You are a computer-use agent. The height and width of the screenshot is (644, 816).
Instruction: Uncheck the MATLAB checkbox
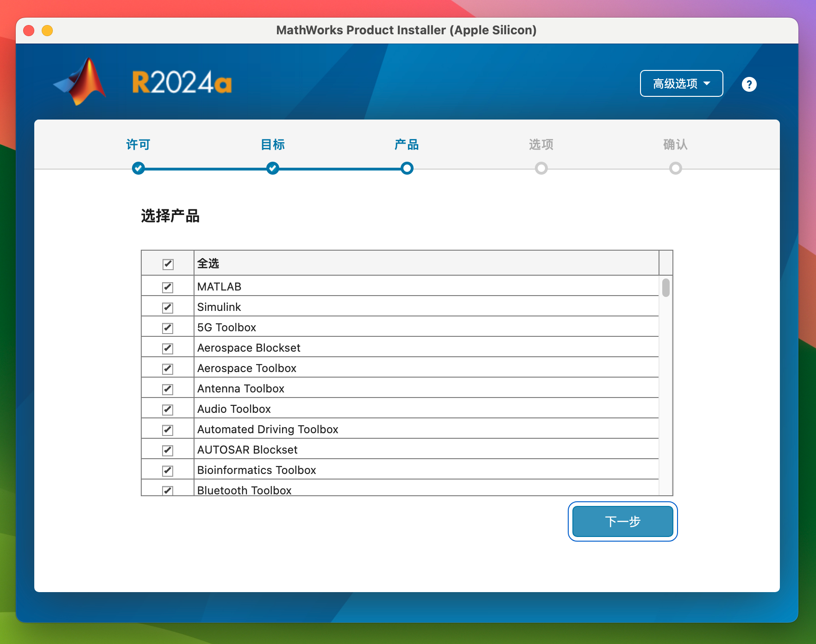point(168,287)
